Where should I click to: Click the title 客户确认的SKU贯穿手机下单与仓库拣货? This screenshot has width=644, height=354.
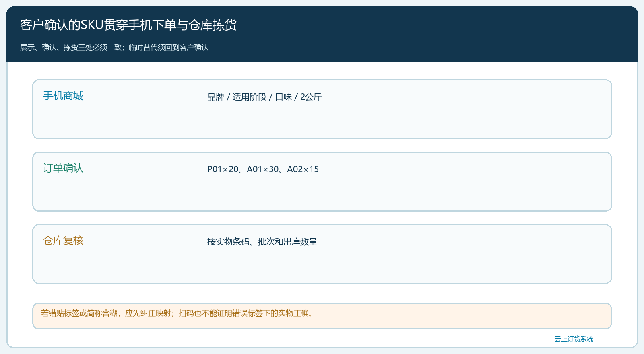tap(128, 25)
